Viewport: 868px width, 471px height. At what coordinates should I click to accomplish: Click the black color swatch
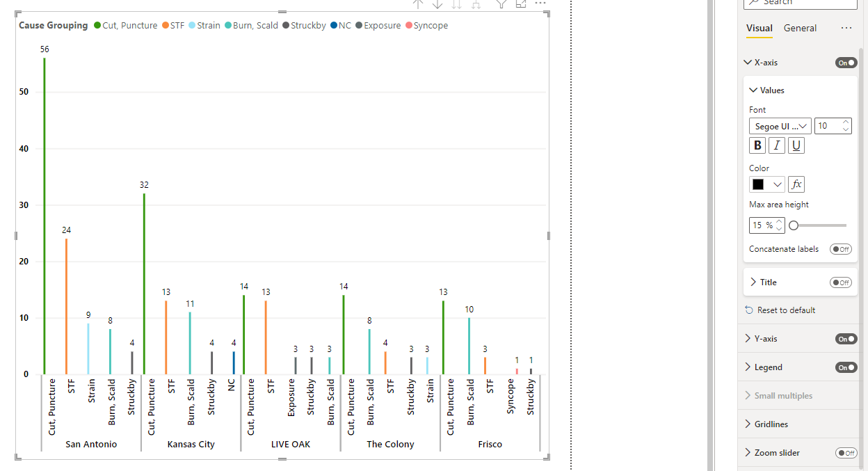click(x=758, y=184)
